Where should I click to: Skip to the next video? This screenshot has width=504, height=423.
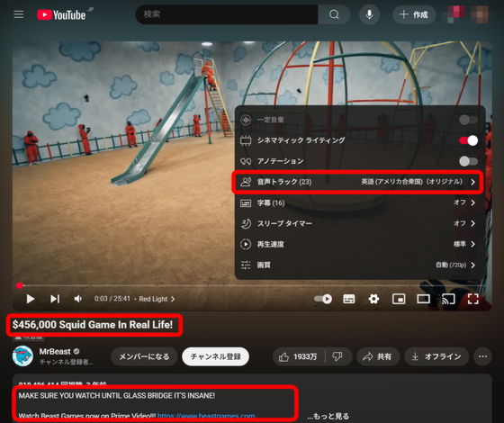point(55,299)
